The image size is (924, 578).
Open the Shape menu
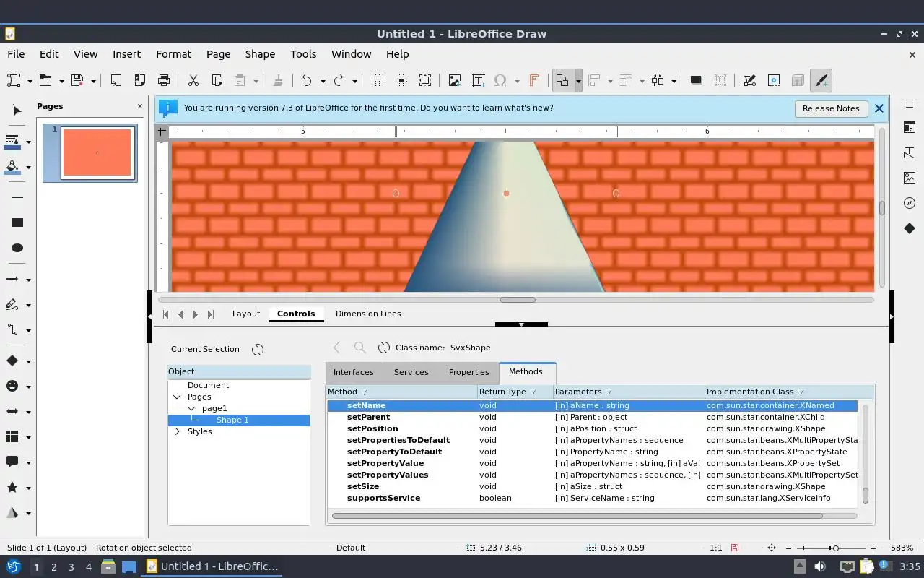click(260, 54)
